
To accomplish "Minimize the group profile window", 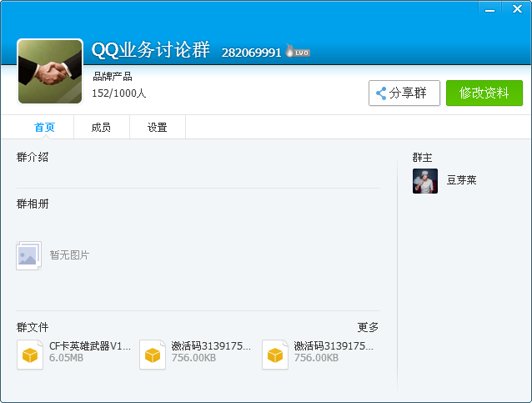I will [x=489, y=9].
